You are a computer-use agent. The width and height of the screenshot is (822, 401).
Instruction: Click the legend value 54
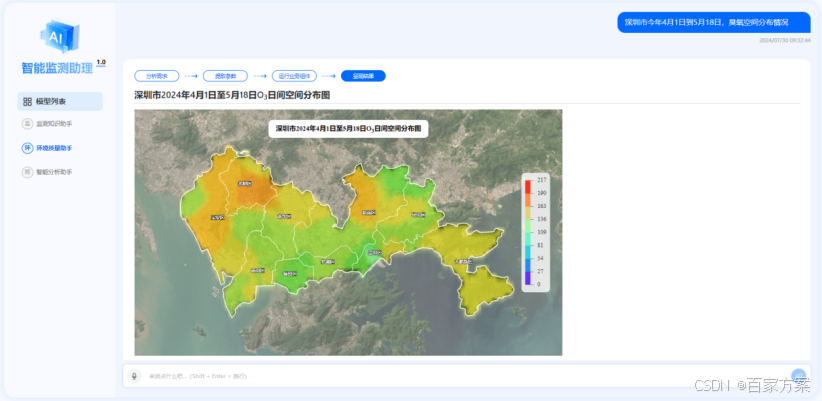[540, 258]
